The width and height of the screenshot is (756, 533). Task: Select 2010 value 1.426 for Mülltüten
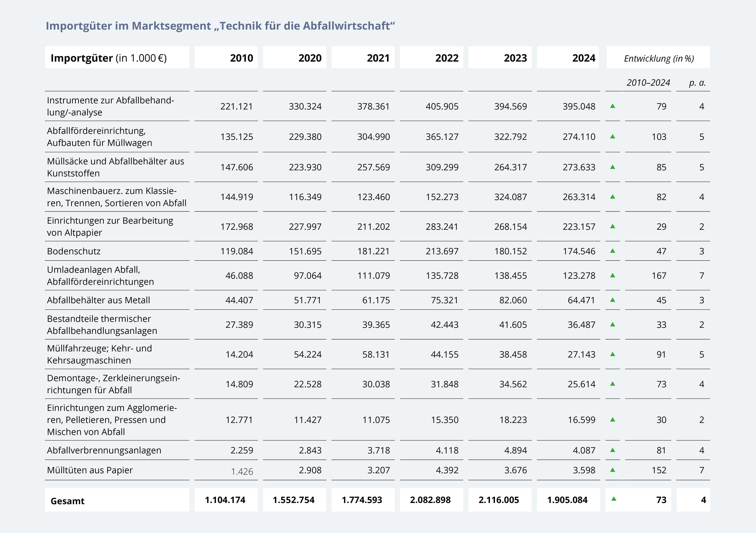point(242,471)
